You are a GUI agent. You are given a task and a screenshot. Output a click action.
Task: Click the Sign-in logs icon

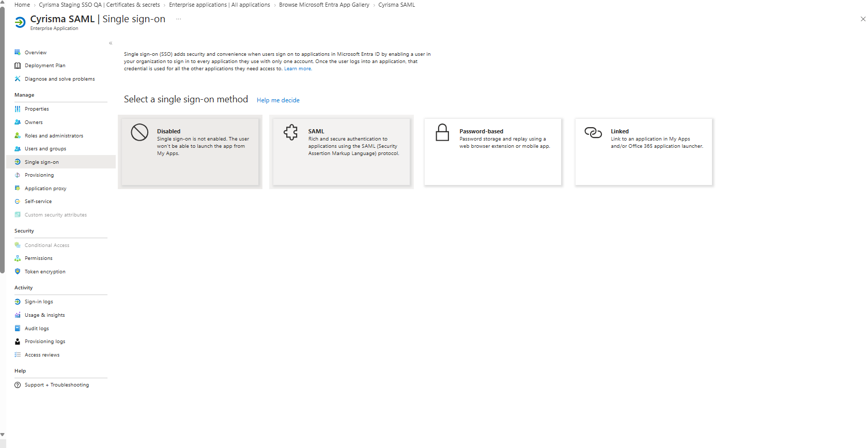(x=18, y=302)
